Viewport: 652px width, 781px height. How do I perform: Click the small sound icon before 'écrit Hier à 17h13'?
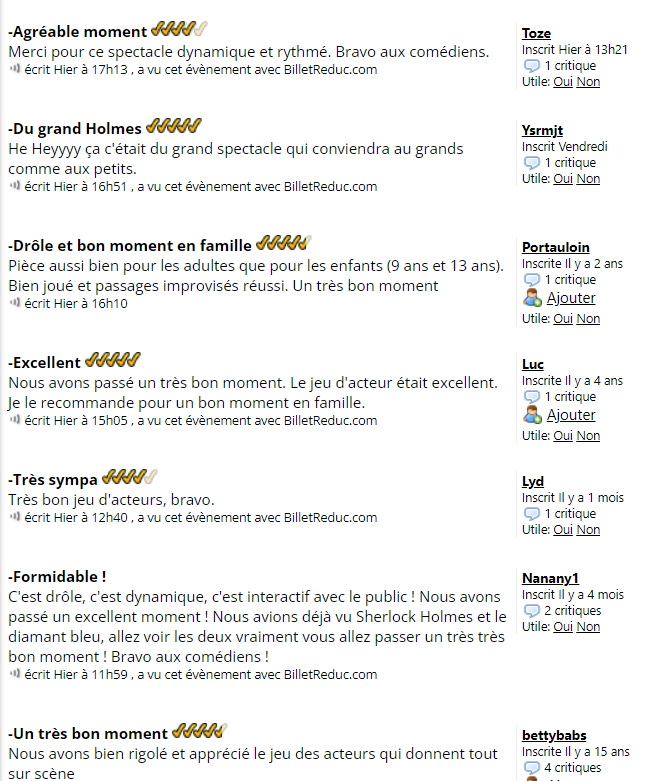15,69
